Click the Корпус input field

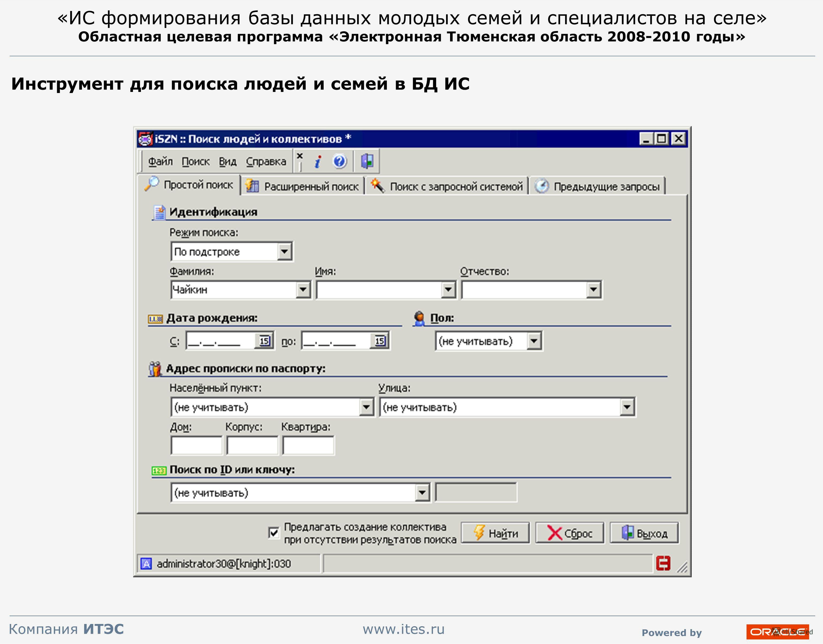point(252,446)
